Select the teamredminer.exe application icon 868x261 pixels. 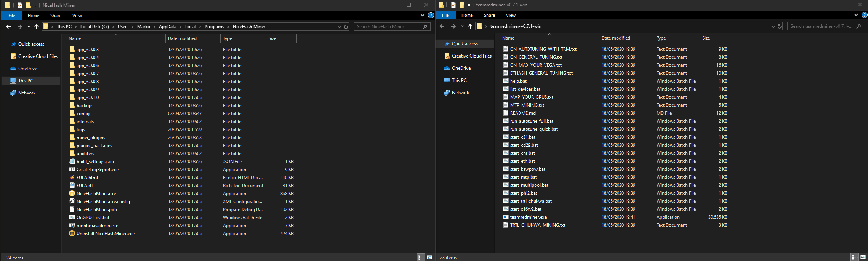tap(506, 217)
